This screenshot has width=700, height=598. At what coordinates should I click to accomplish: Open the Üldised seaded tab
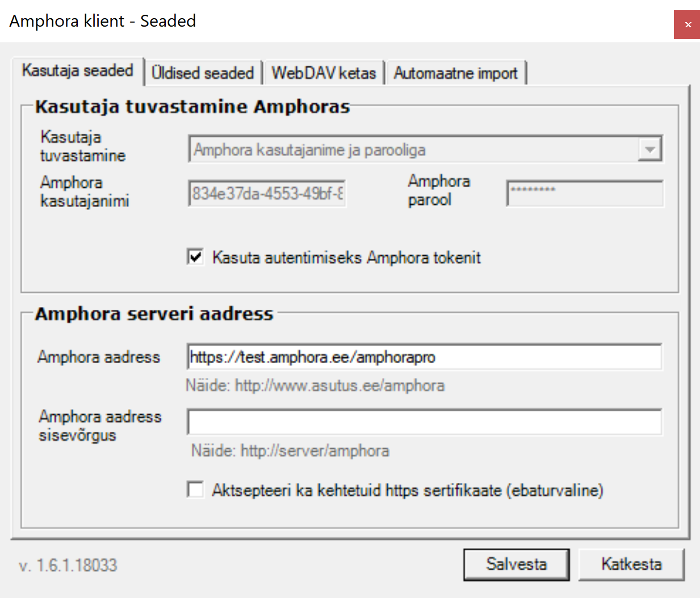click(203, 73)
